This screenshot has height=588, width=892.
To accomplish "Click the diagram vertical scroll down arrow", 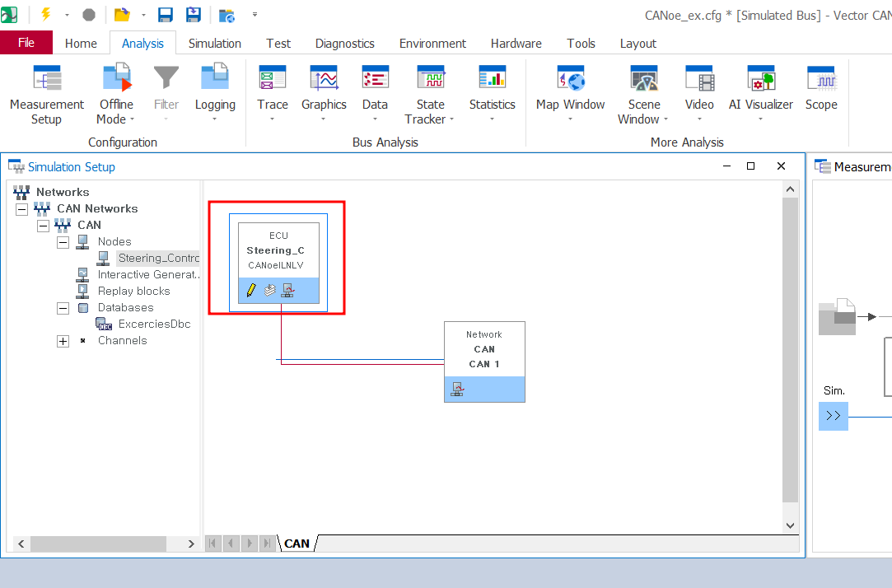I will click(790, 525).
